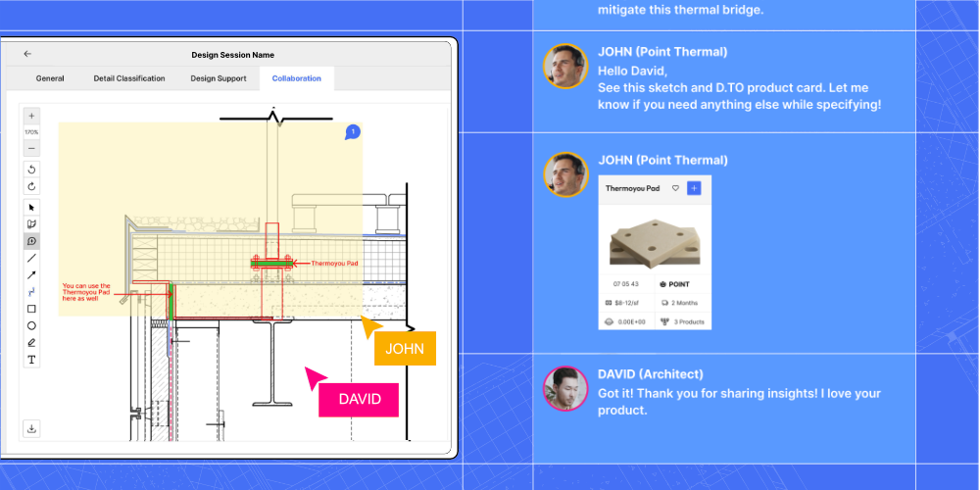
Task: Redo the last canvas action
Action: 31,186
